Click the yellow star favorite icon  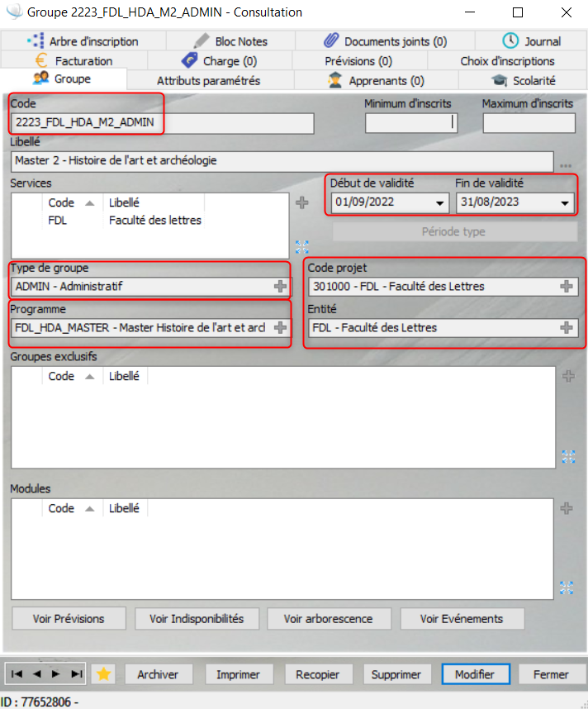click(x=103, y=674)
